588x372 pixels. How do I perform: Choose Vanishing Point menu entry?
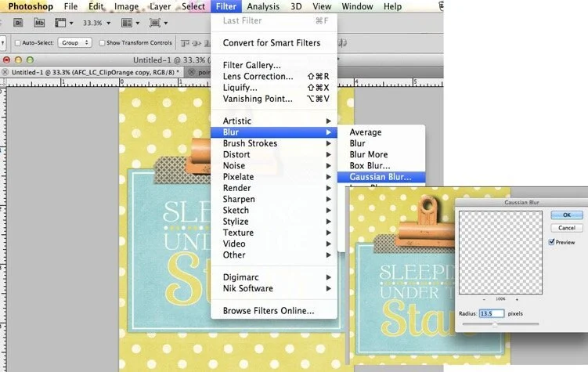point(274,99)
